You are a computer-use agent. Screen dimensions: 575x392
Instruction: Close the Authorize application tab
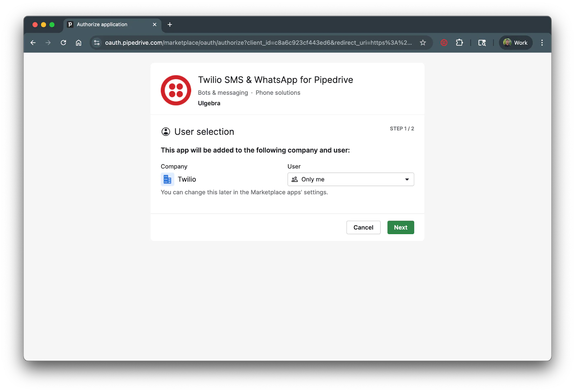point(155,24)
